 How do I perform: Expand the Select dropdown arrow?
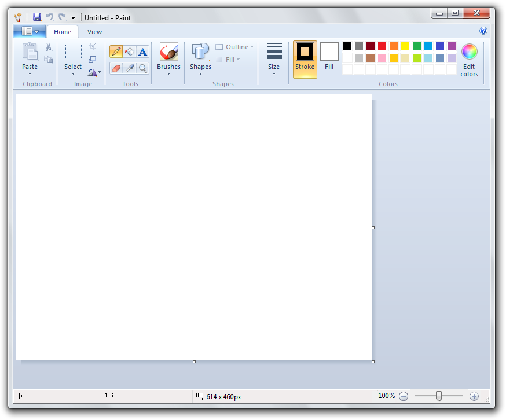(x=73, y=74)
